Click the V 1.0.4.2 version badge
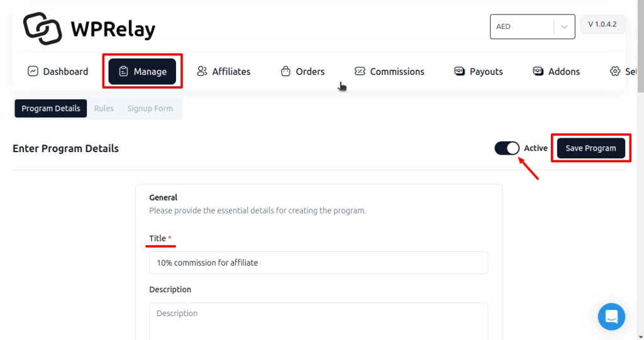 coord(602,25)
